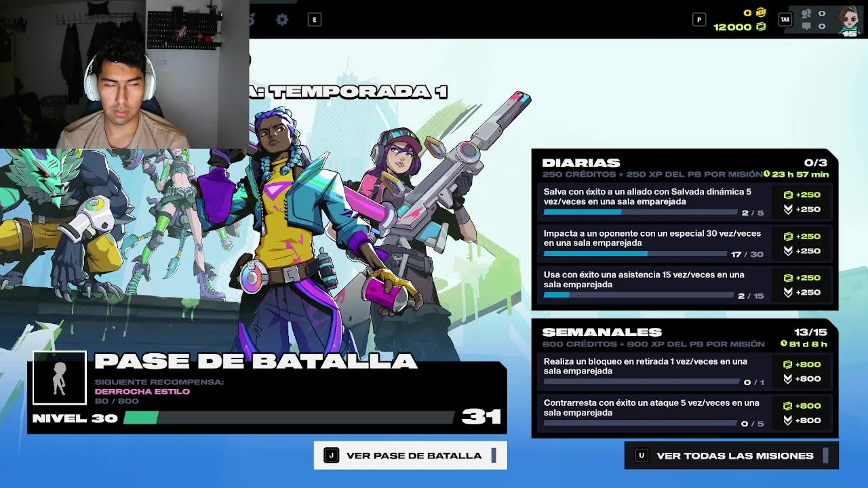
Task: Click XP chevron icon on 'Realiza un bloqueo' reward
Action: coord(788,379)
